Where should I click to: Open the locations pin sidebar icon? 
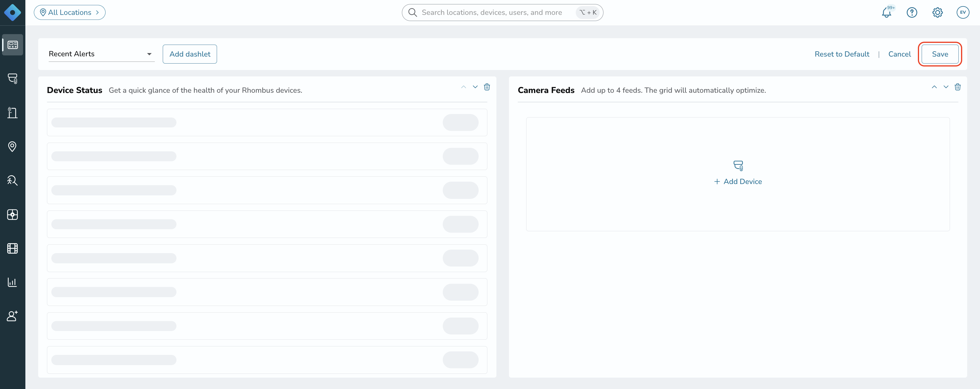(x=13, y=146)
